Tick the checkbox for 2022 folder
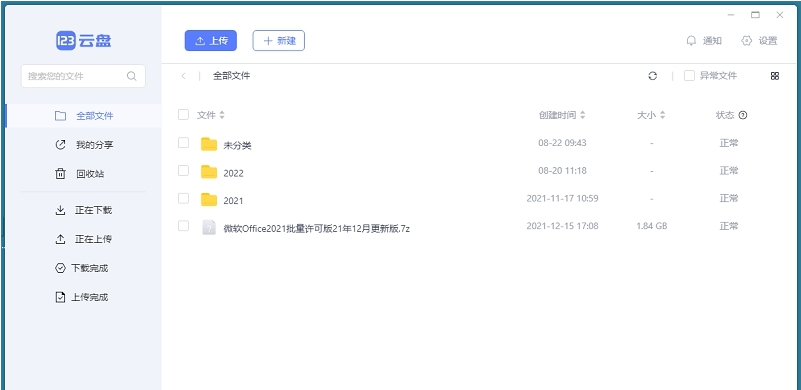This screenshot has width=801, height=390. click(183, 170)
